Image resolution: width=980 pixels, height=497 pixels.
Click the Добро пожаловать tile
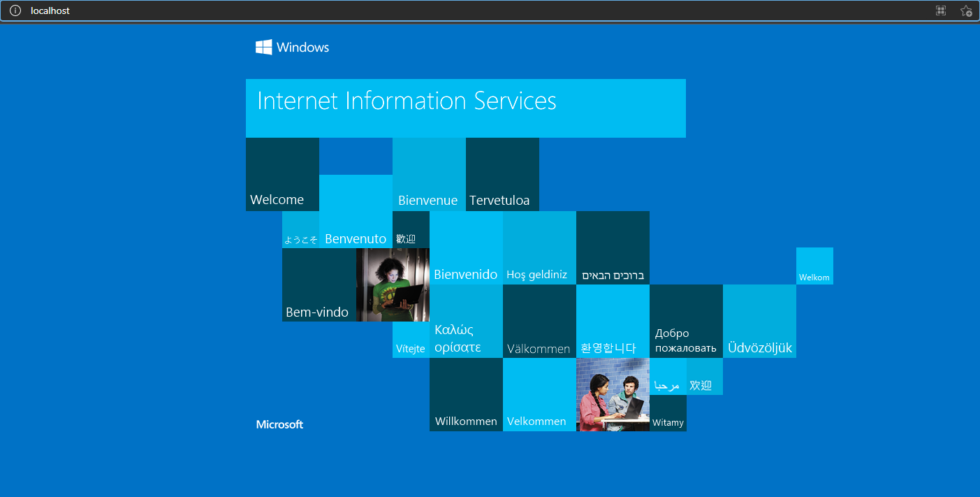click(686, 321)
